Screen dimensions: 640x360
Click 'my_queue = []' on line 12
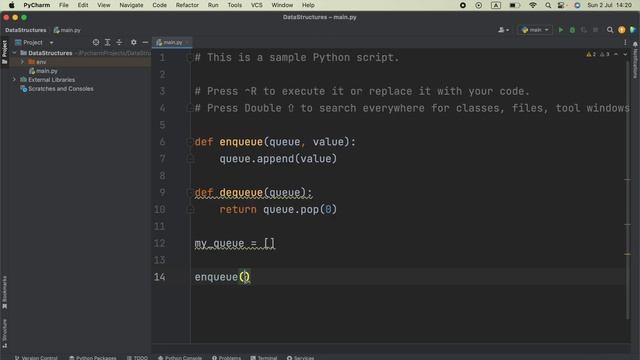235,243
